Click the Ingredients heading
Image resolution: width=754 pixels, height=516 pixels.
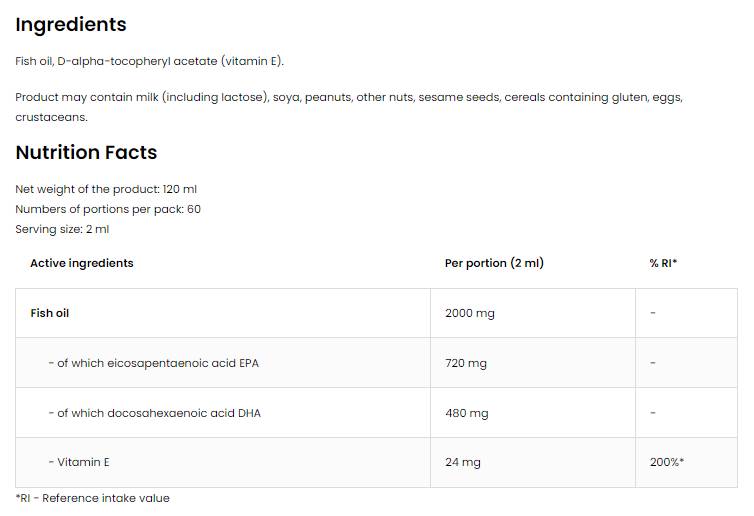[71, 25]
